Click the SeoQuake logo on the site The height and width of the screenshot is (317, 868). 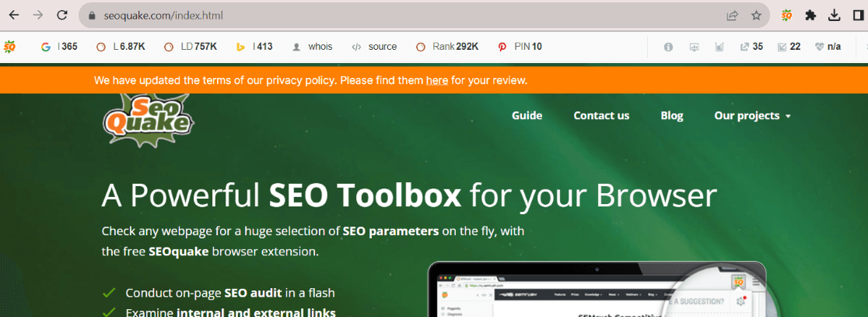pos(147,119)
